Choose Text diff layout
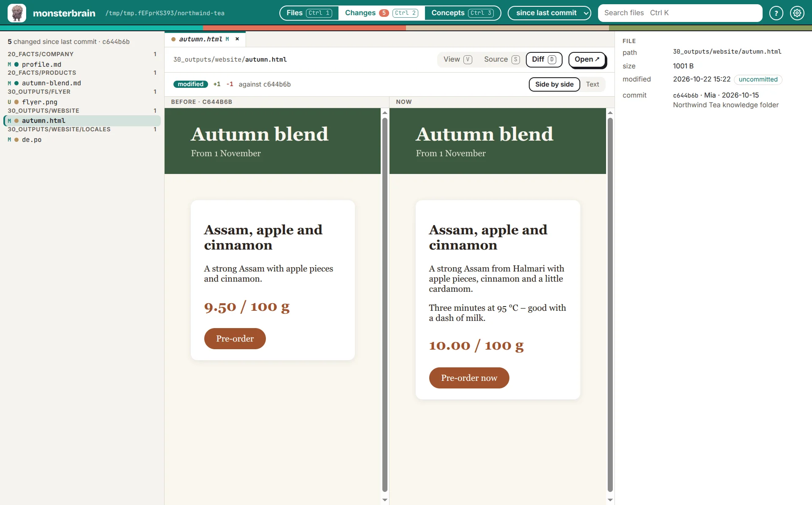812x505 pixels. point(592,84)
